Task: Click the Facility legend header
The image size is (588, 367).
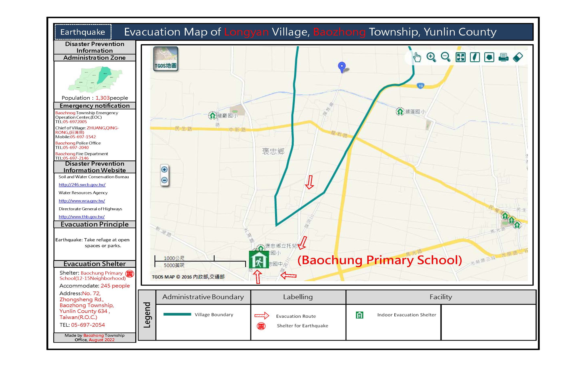Action: [x=441, y=297]
